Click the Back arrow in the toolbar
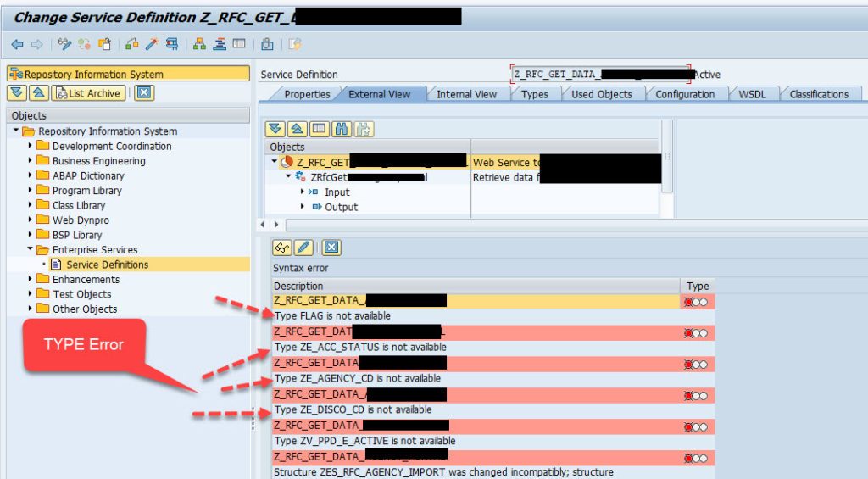The width and height of the screenshot is (868, 479). [17, 44]
